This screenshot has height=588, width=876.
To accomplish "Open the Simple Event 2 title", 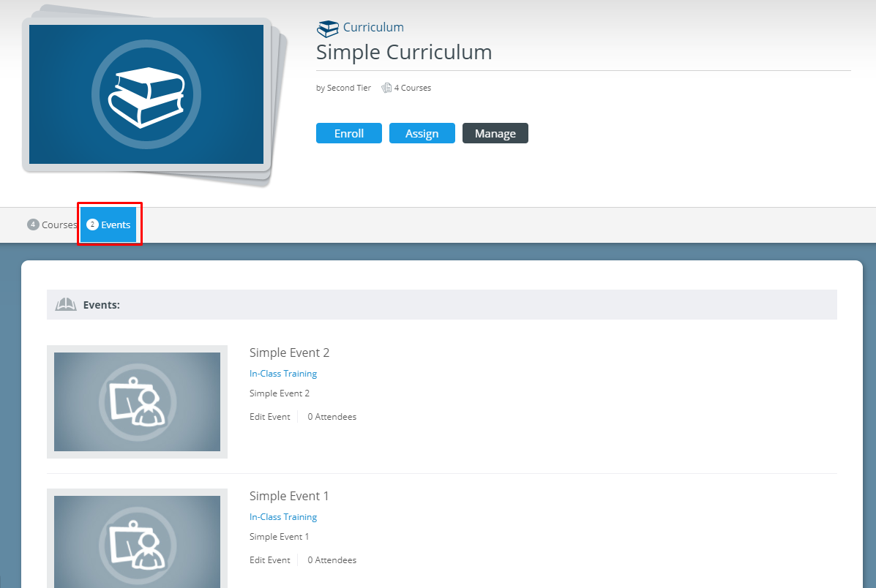I will 289,353.
